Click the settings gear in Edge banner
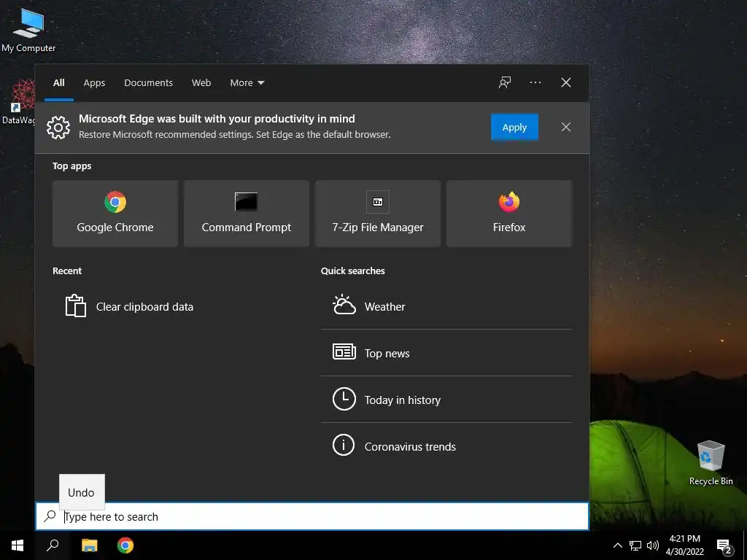The width and height of the screenshot is (747, 560). [58, 127]
